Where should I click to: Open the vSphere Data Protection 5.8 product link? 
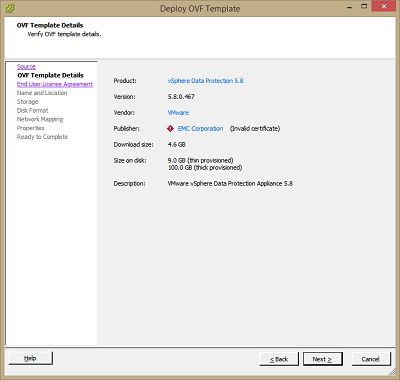click(x=205, y=81)
